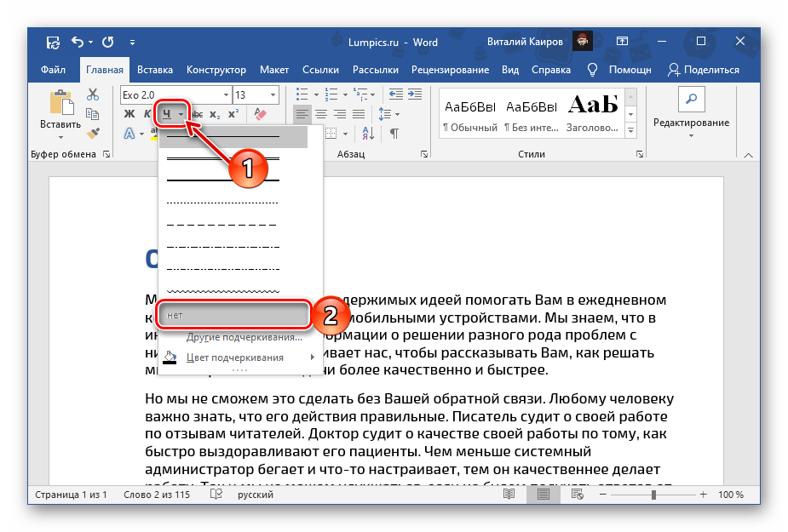Screen dimensions: 788x532
Task: Open ribbon display options
Action: click(622, 42)
